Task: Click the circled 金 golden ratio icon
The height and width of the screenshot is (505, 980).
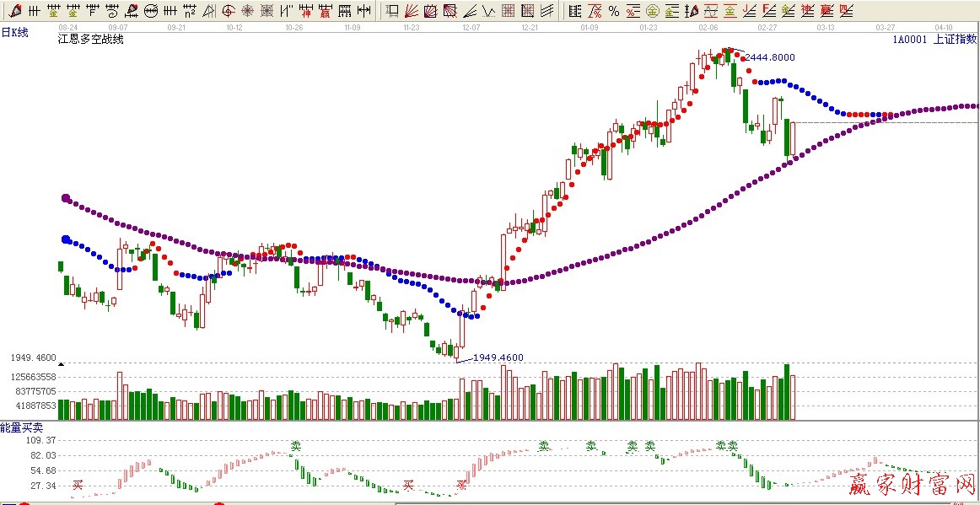Action: coord(653,11)
